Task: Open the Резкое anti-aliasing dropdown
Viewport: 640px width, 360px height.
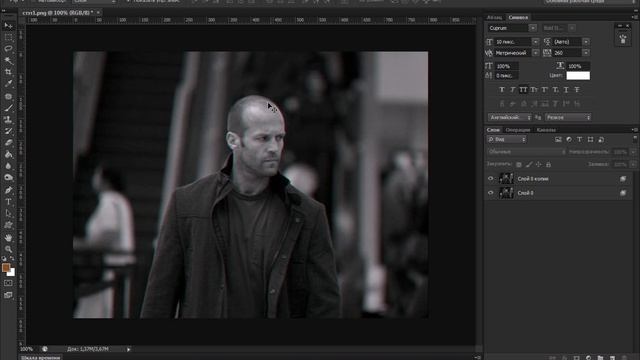Action: [568, 117]
